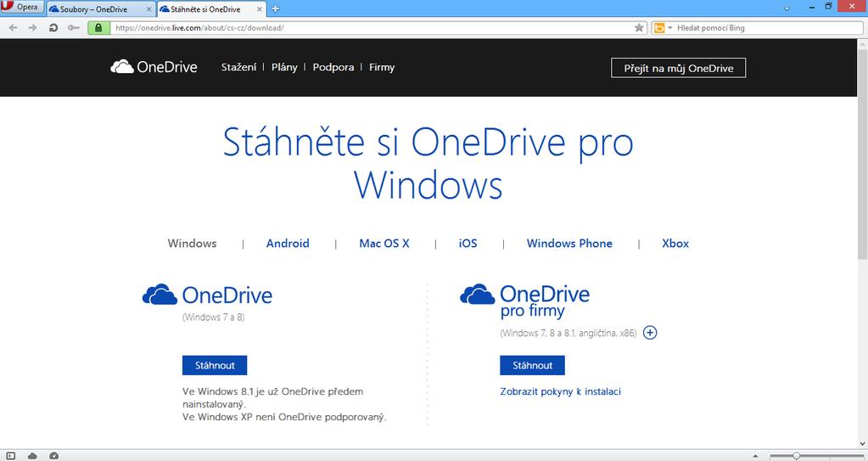Close the Soubory – OneDrive tab
Image resolution: width=868 pixels, height=461 pixels.
tap(148, 9)
